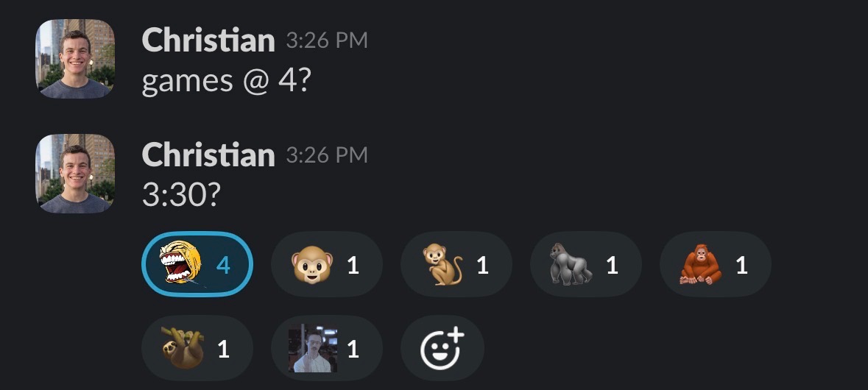This screenshot has width=868, height=390.
Task: Remove your laughing emoji reaction
Action: pyautogui.click(x=197, y=264)
